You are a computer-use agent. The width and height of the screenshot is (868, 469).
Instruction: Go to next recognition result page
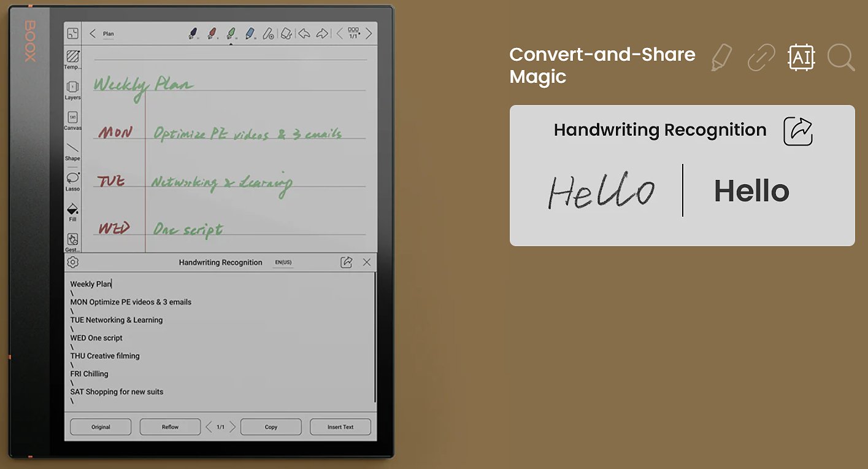pos(233,427)
